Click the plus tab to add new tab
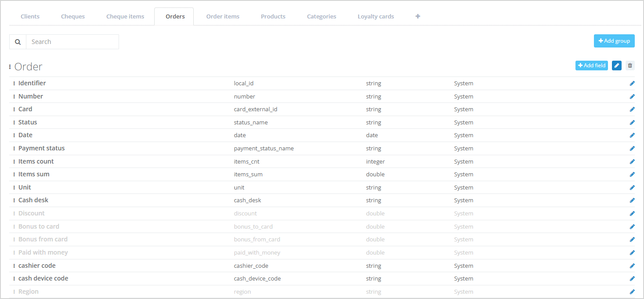The height and width of the screenshot is (299, 644). (418, 16)
